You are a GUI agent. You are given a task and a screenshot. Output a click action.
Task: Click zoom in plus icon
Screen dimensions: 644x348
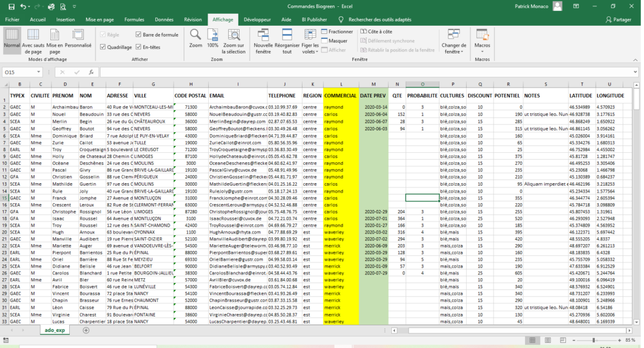619,340
